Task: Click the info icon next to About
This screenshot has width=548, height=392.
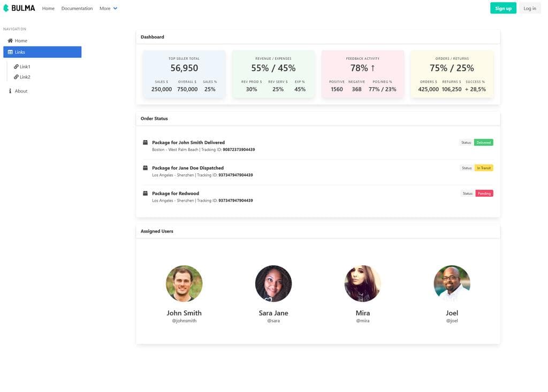Action: pyautogui.click(x=9, y=90)
